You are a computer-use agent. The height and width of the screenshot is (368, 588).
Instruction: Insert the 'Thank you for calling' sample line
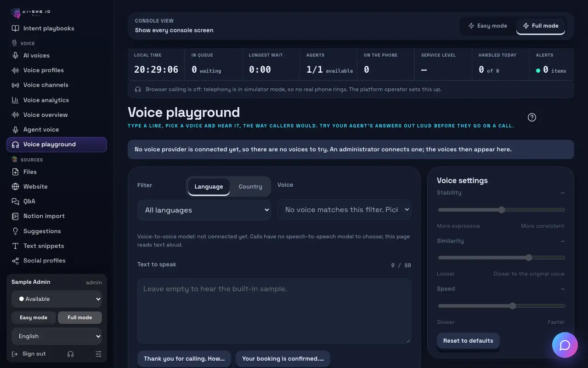184,359
